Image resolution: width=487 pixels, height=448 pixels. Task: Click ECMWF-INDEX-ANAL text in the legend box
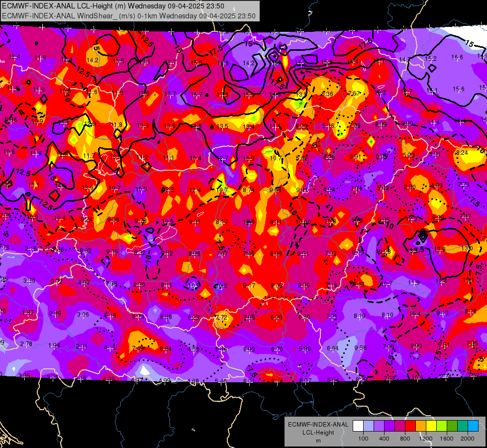coord(318,425)
